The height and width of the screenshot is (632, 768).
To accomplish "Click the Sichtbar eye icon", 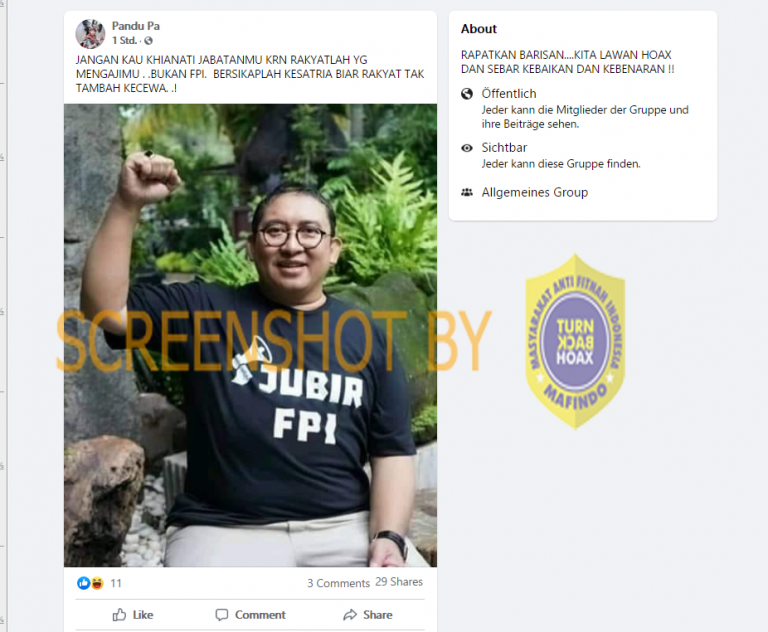I will (x=467, y=147).
